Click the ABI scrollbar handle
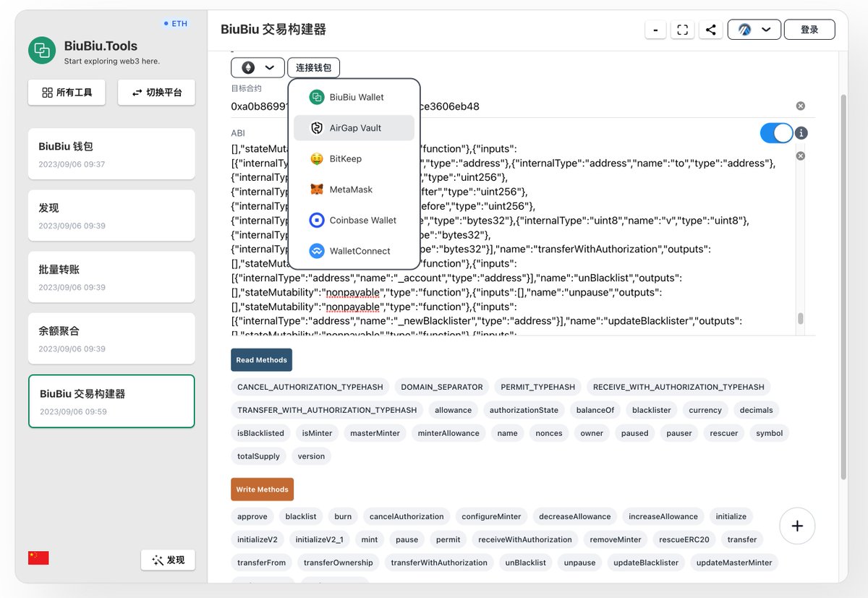The image size is (868, 598). pos(800,319)
